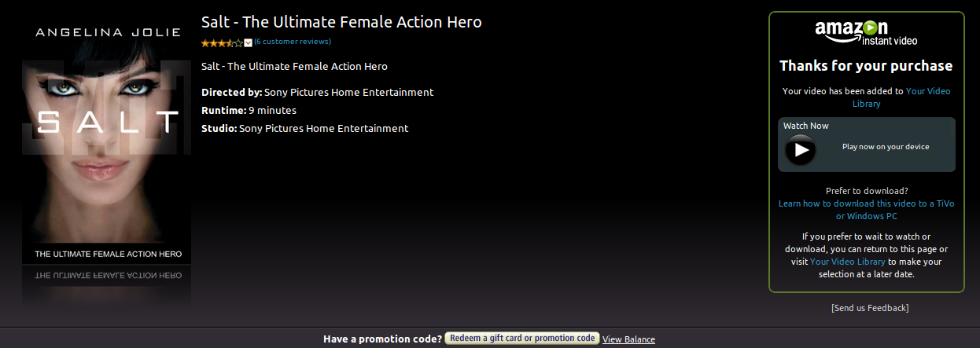
Task: Visit Your Video Library link in bottom paragraph
Action: coord(848,262)
